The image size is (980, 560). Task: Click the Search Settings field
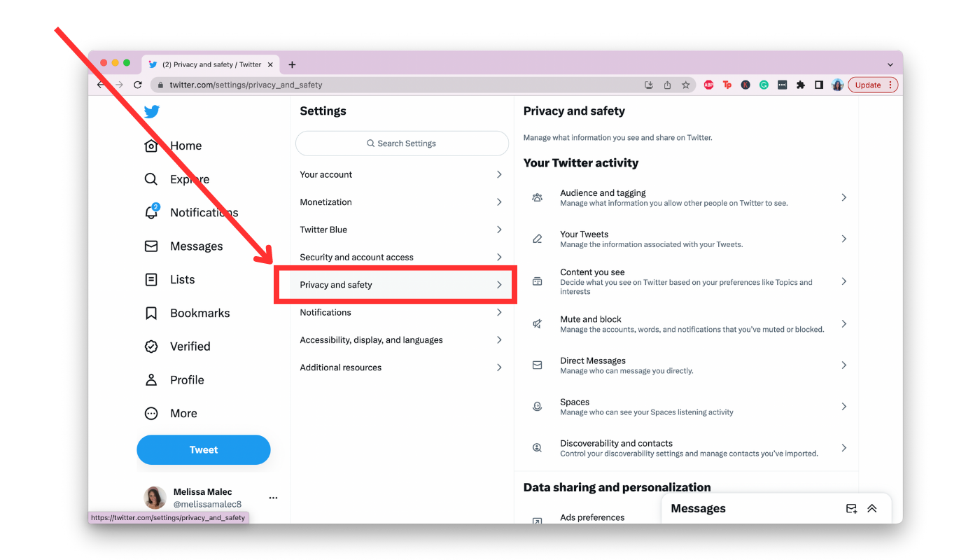point(402,143)
